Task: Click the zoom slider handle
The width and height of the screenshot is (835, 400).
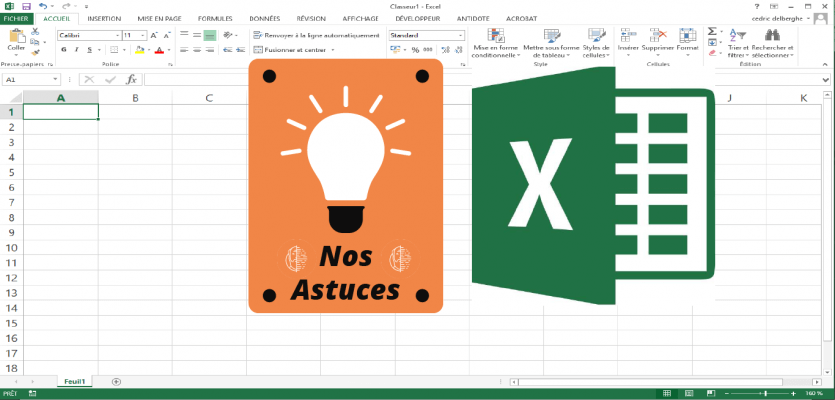Action: 765,394
